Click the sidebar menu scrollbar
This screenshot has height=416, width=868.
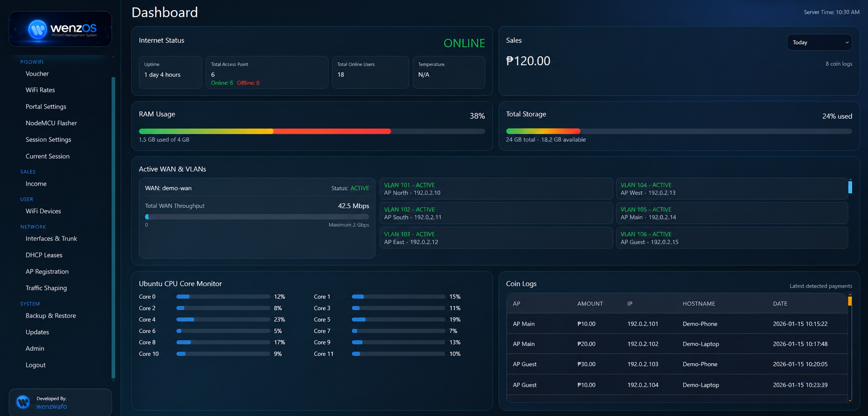pyautogui.click(x=114, y=228)
